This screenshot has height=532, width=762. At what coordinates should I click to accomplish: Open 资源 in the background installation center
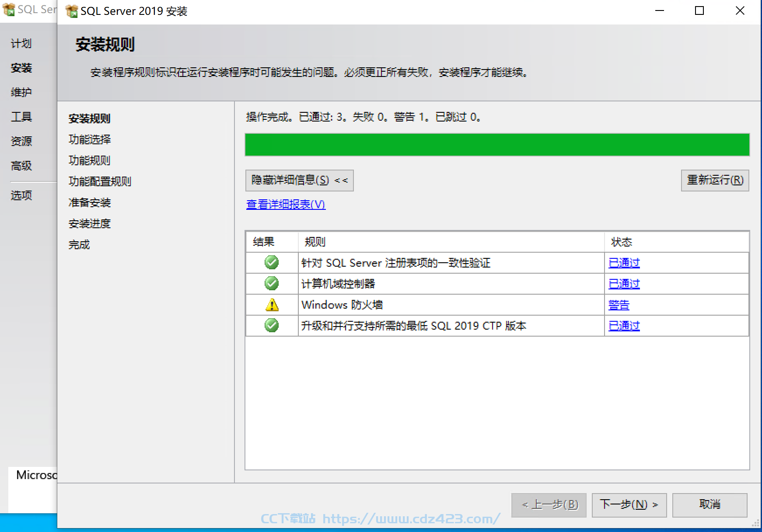(21, 141)
